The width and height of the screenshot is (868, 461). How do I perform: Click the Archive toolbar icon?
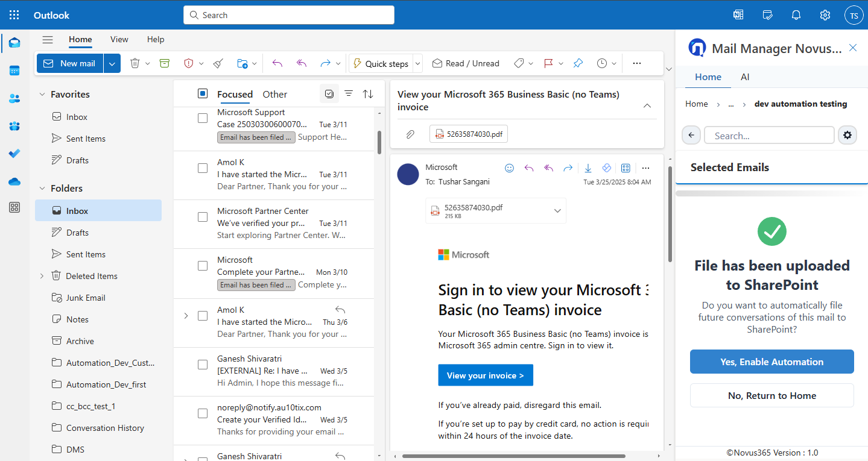(x=164, y=63)
